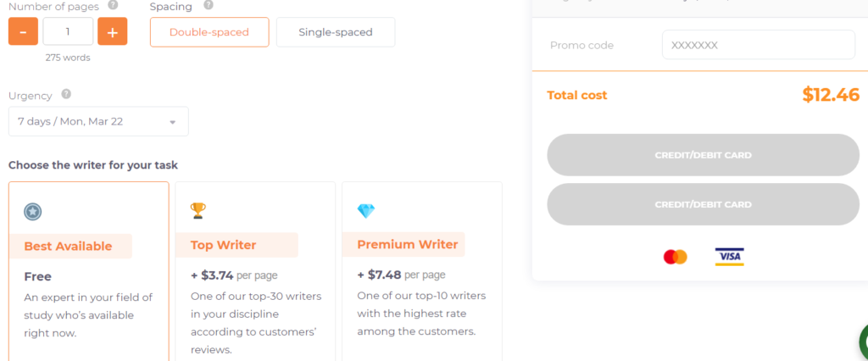Click the Mastercard logo icon
868x361 pixels.
tap(675, 257)
